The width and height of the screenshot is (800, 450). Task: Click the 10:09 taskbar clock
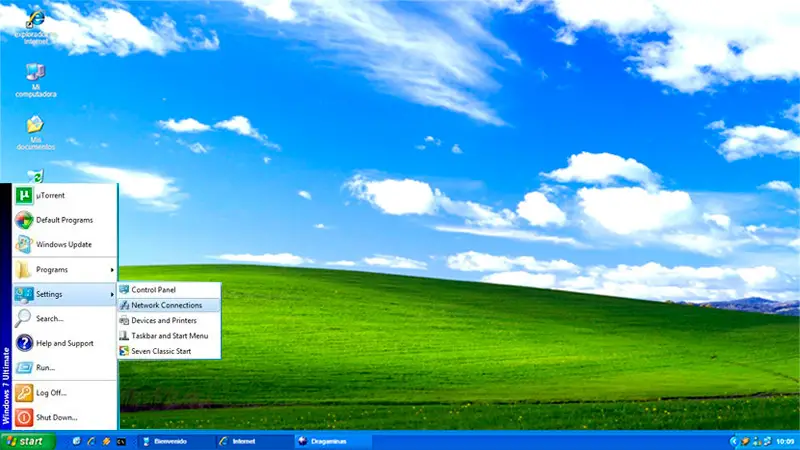(x=785, y=441)
